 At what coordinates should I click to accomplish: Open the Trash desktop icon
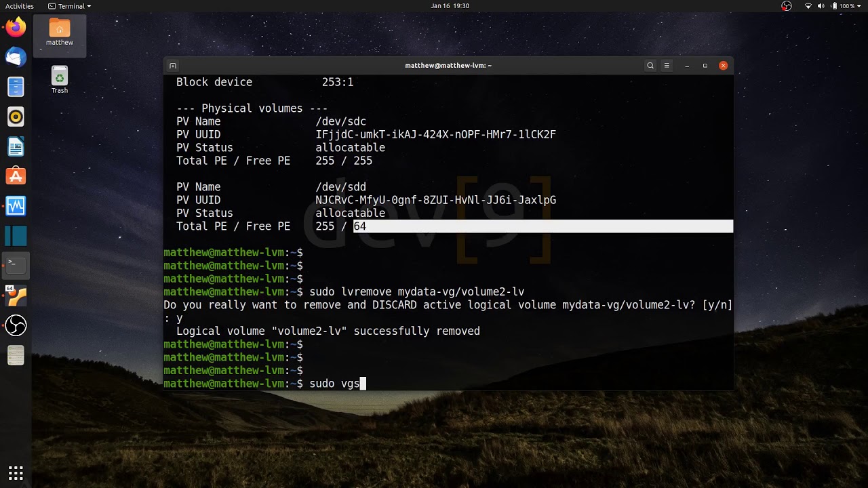click(60, 80)
